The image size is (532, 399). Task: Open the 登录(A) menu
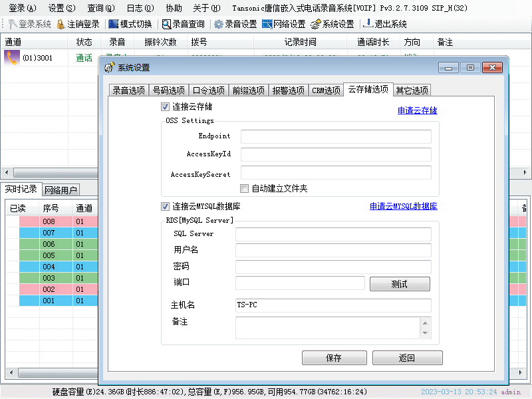pyautogui.click(x=23, y=8)
